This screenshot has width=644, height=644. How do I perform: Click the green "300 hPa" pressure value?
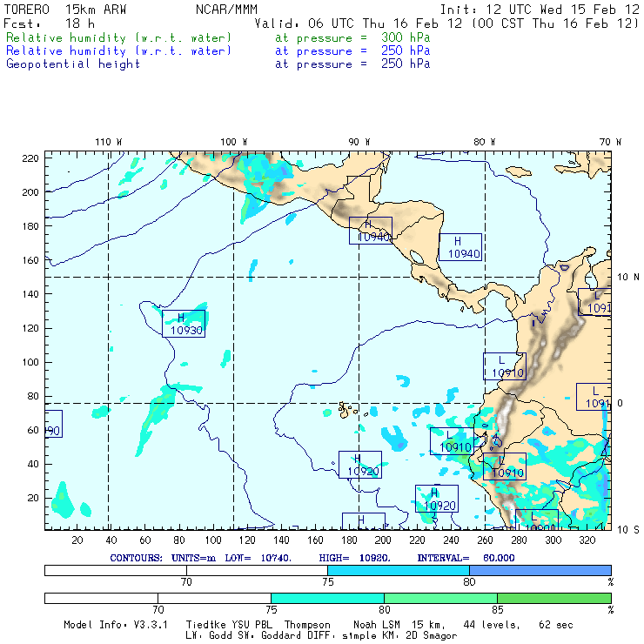[406, 37]
